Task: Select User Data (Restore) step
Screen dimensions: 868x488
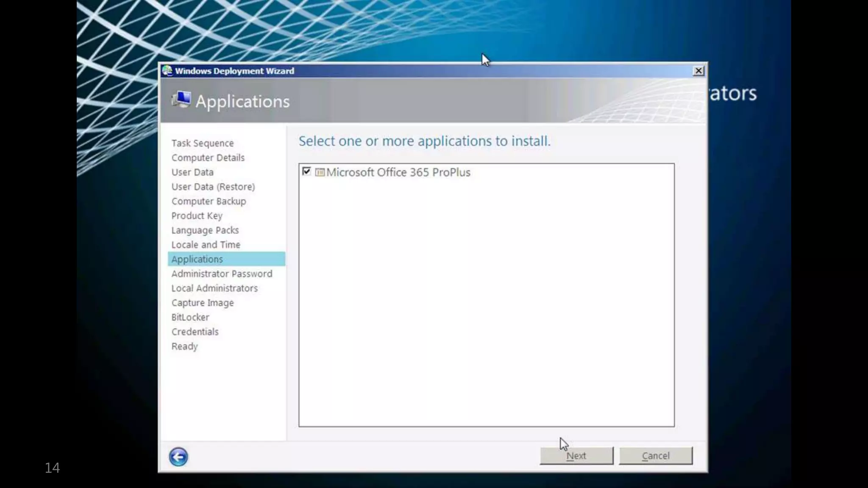Action: (x=213, y=187)
